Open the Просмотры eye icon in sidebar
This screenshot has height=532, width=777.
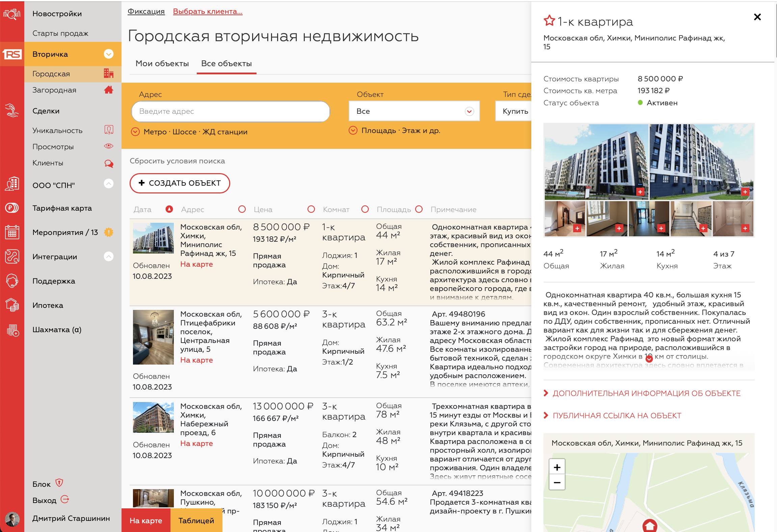click(108, 146)
